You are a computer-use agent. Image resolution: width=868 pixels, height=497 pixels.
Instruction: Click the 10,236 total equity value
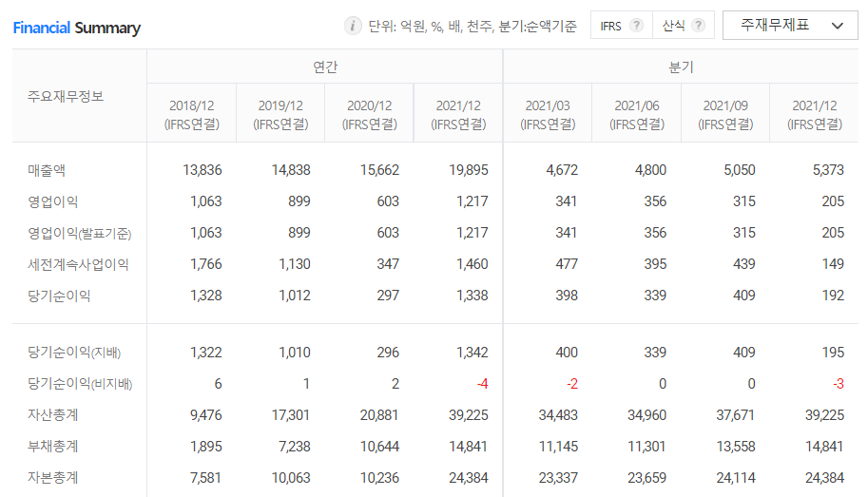pyautogui.click(x=379, y=478)
